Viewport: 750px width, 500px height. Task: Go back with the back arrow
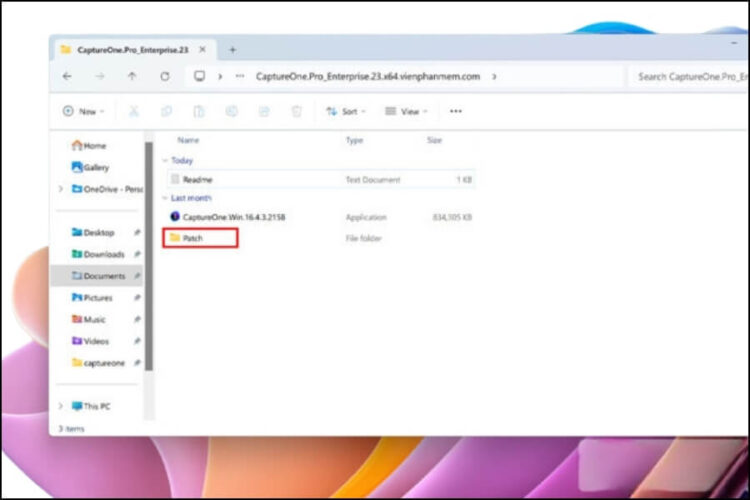(x=67, y=76)
